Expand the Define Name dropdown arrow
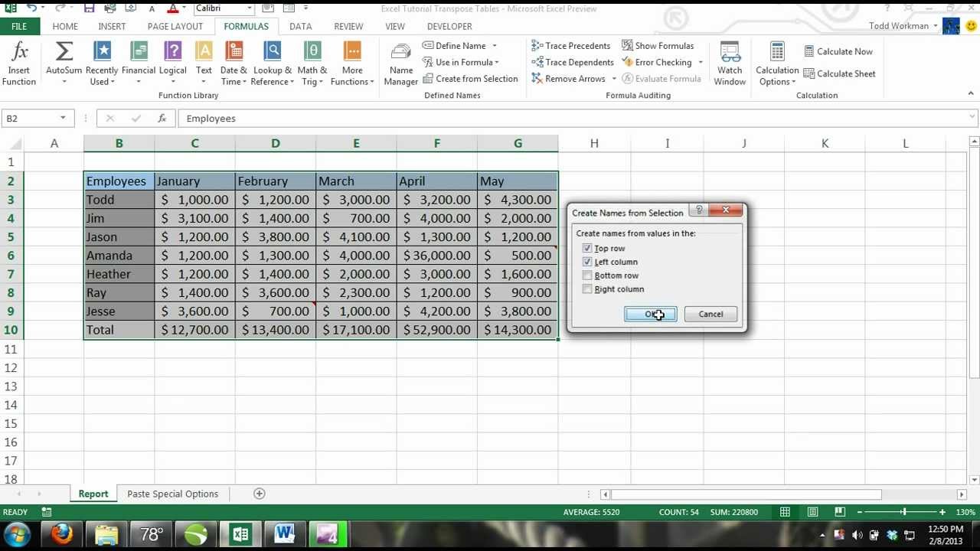 coord(495,46)
